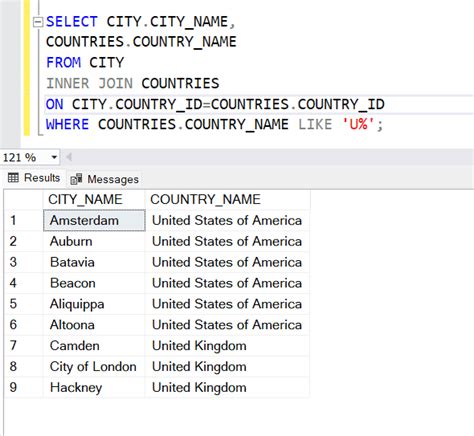Select row header number 5
The height and width of the screenshot is (436, 474).
24,304
